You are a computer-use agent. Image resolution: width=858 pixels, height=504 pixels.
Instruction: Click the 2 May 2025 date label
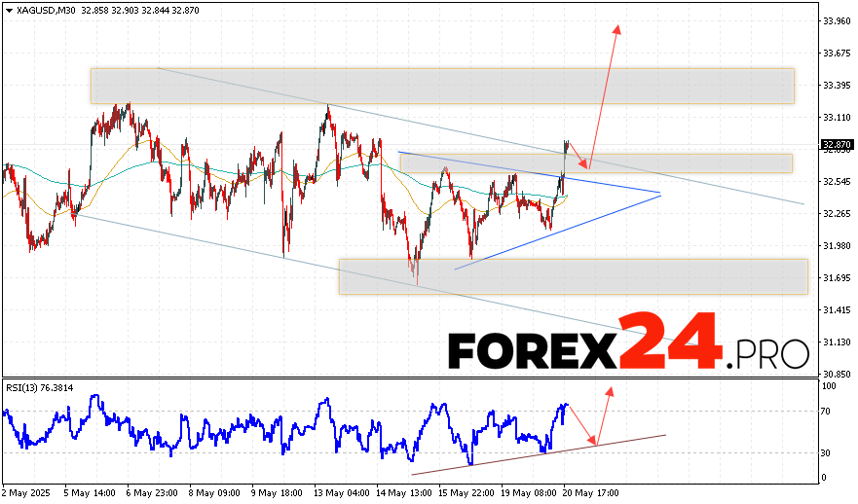click(x=24, y=493)
